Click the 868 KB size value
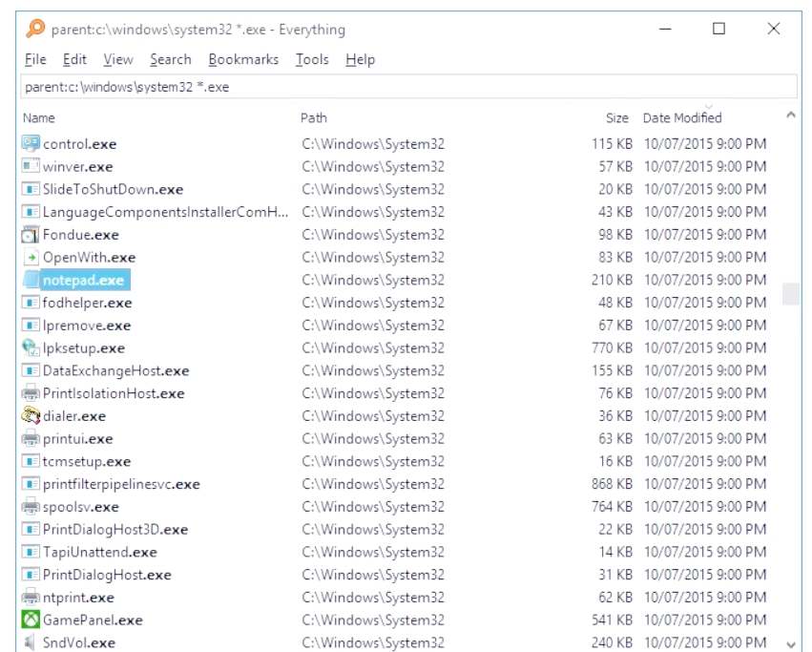 pos(613,484)
